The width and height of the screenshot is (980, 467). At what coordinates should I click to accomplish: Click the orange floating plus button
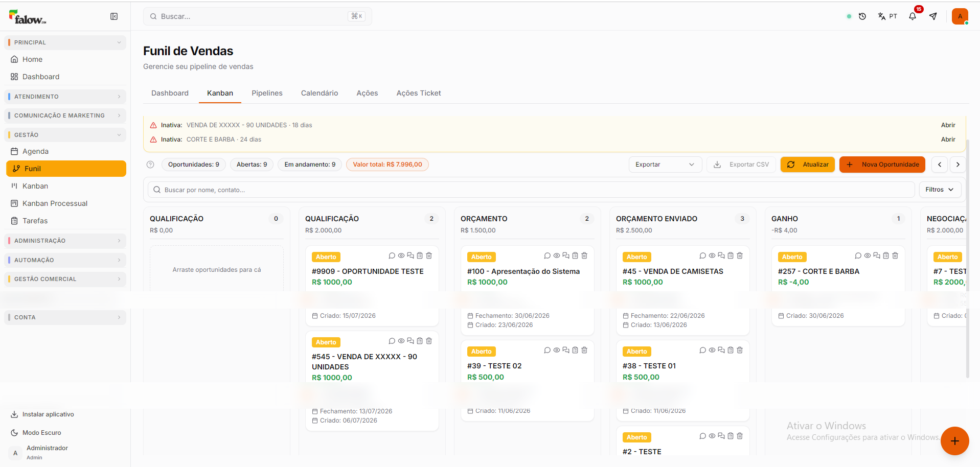955,441
